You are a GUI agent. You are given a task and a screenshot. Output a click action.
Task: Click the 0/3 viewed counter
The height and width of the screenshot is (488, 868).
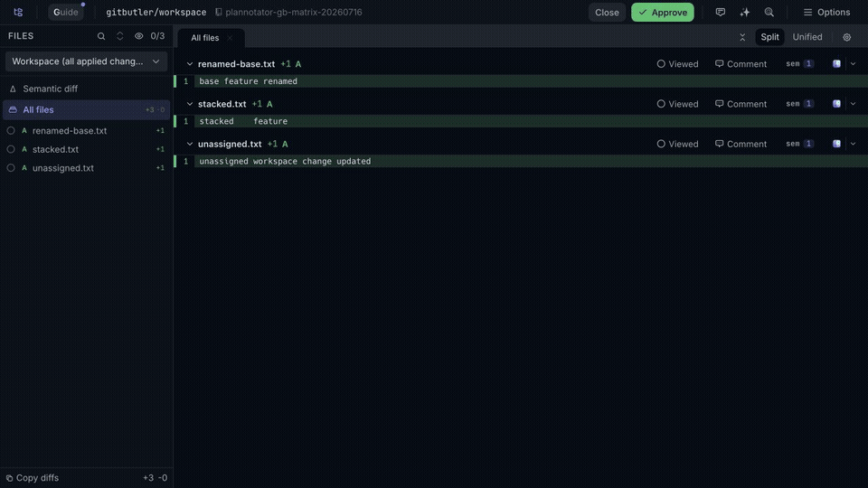157,36
